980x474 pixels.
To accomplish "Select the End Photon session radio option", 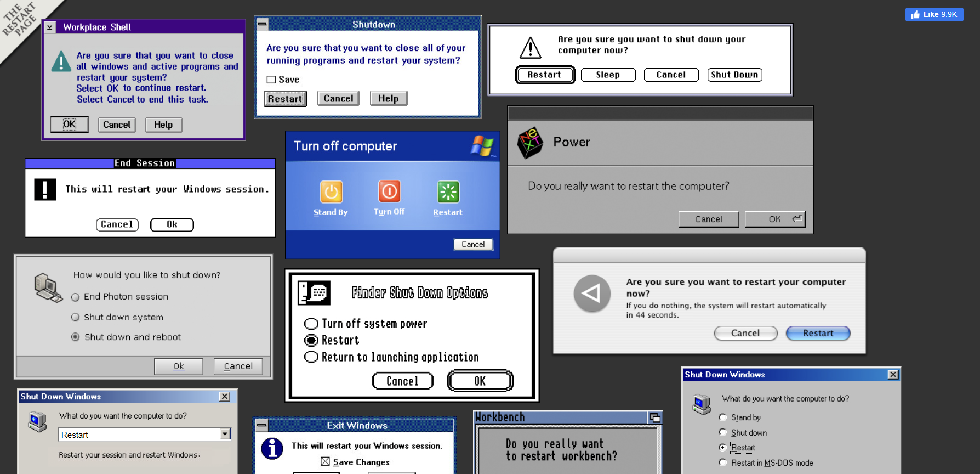I will coord(76,297).
